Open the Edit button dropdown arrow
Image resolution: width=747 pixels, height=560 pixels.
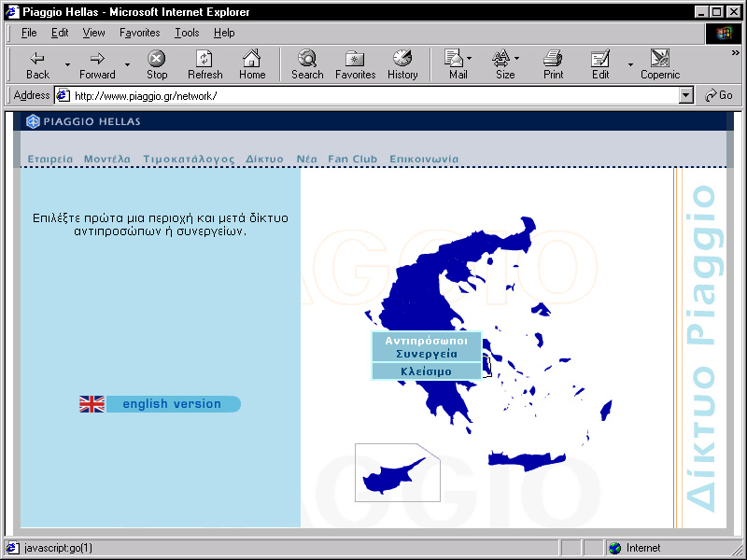tap(630, 64)
